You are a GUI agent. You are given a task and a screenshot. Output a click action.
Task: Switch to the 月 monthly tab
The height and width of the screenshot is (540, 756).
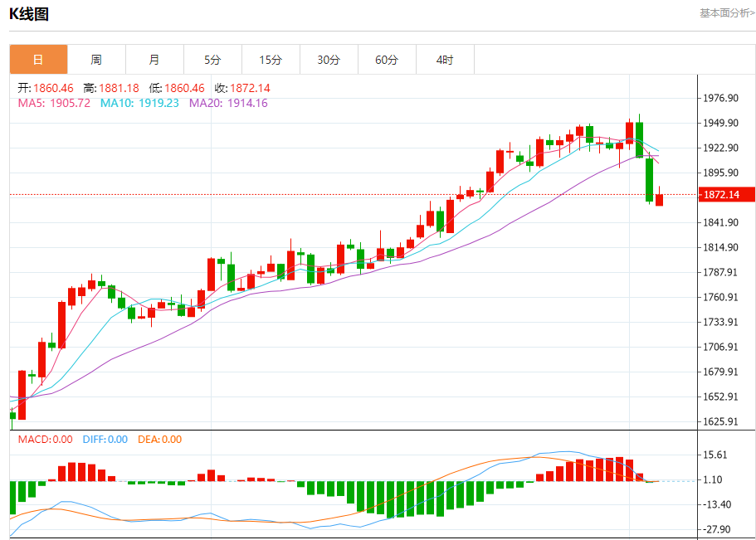pyautogui.click(x=154, y=60)
